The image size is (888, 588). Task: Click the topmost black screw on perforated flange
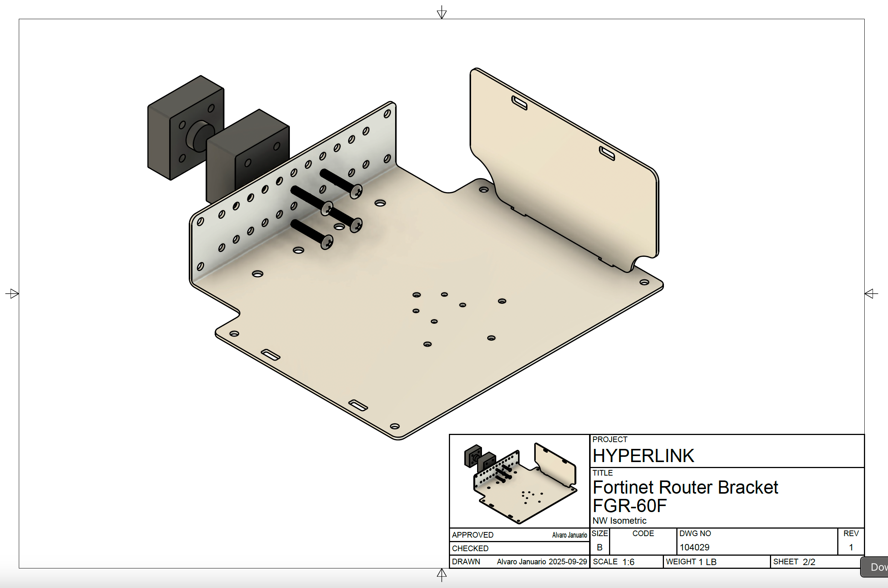coord(340,182)
